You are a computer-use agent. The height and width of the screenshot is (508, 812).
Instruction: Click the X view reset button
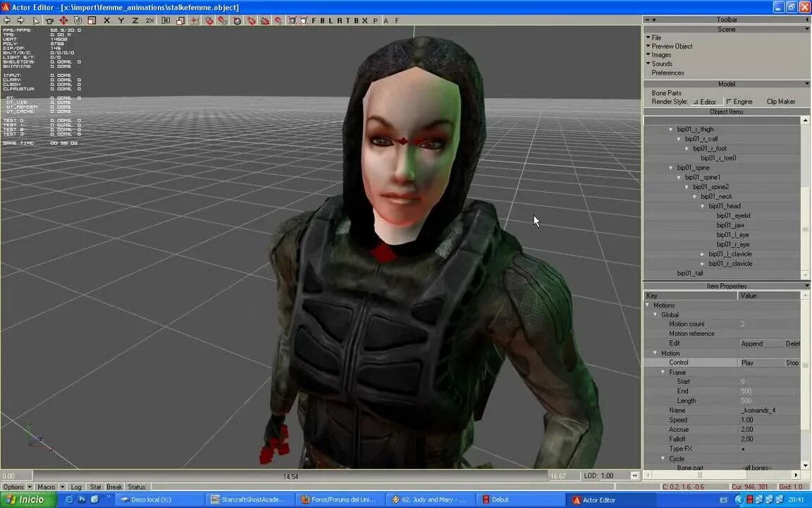(x=364, y=20)
